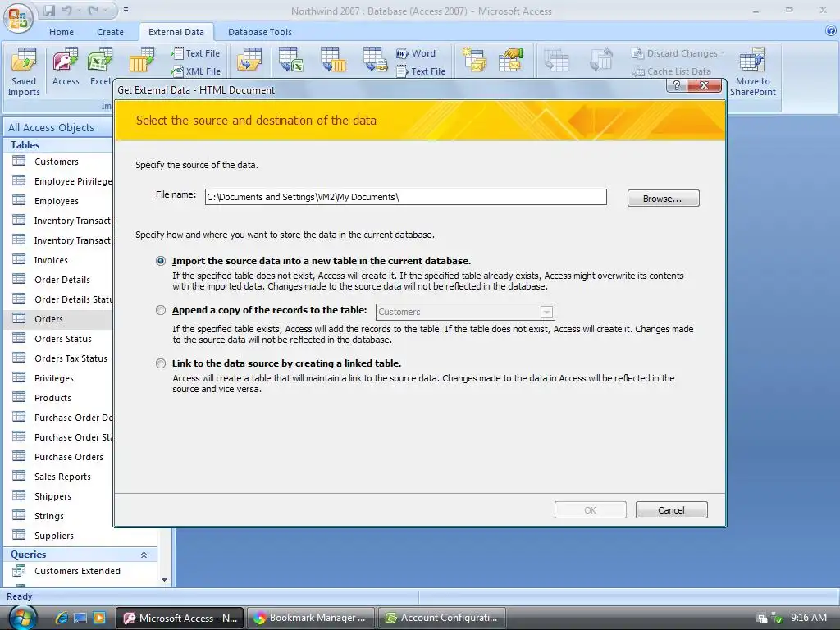Export to PDF or XPS icon
This screenshot has width=840, height=630.
(x=375, y=59)
